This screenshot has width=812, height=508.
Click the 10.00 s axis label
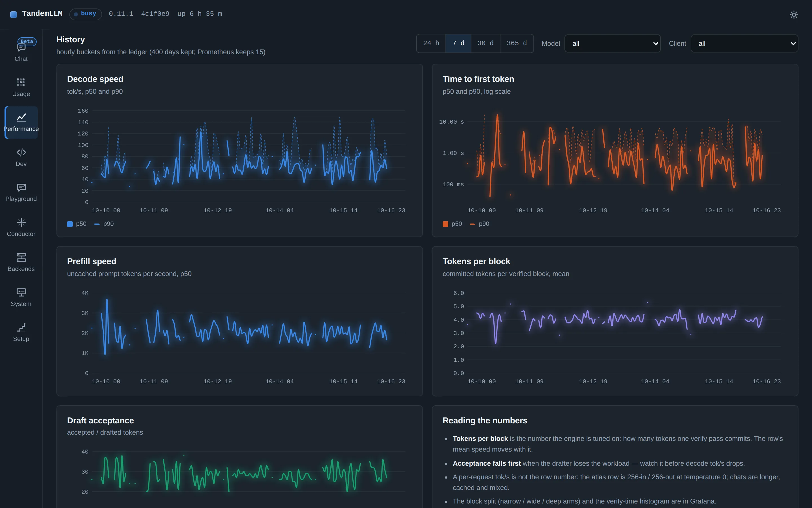(451, 122)
